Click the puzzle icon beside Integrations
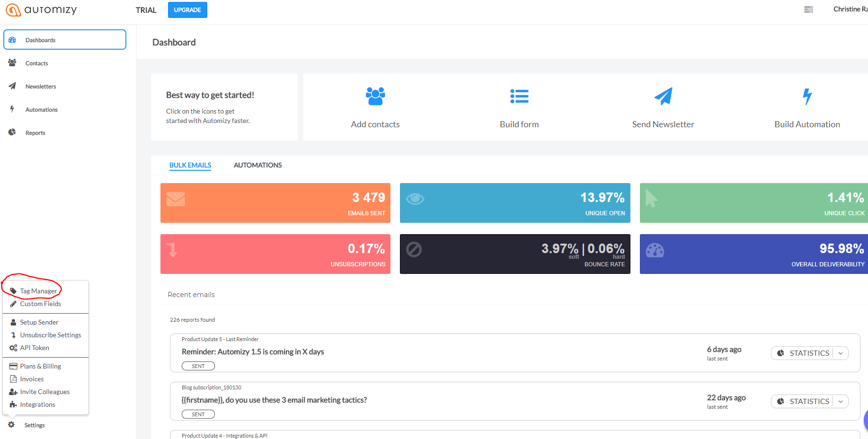This screenshot has height=439, width=868. (x=13, y=404)
